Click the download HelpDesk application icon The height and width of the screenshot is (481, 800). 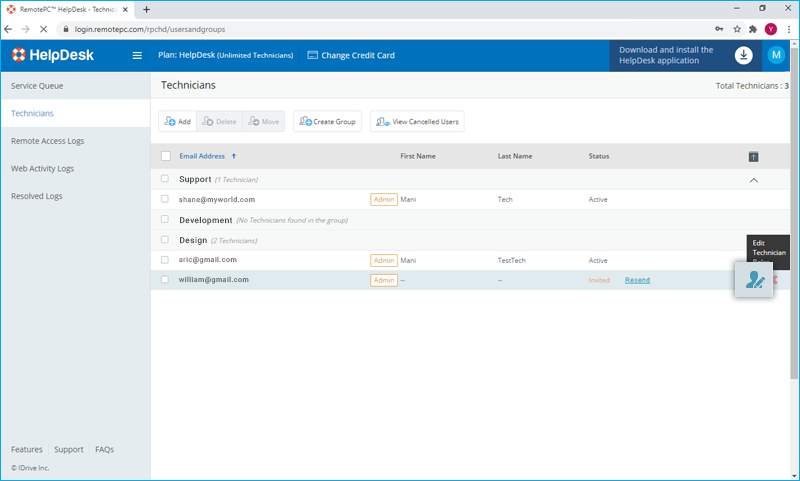743,55
